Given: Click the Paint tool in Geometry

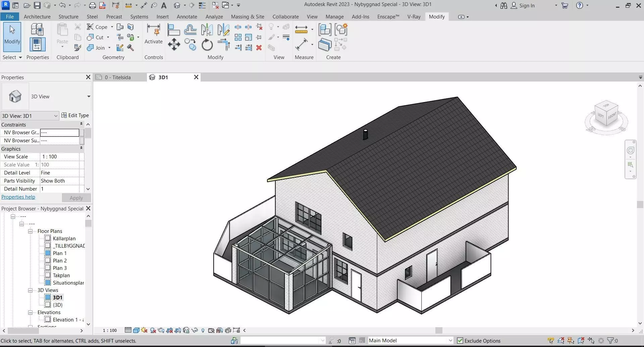Looking at the screenshot, I should 131,37.
